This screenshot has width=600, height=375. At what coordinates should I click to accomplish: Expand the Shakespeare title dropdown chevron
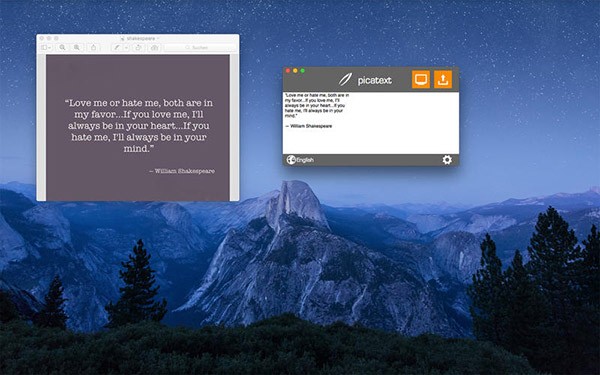158,38
